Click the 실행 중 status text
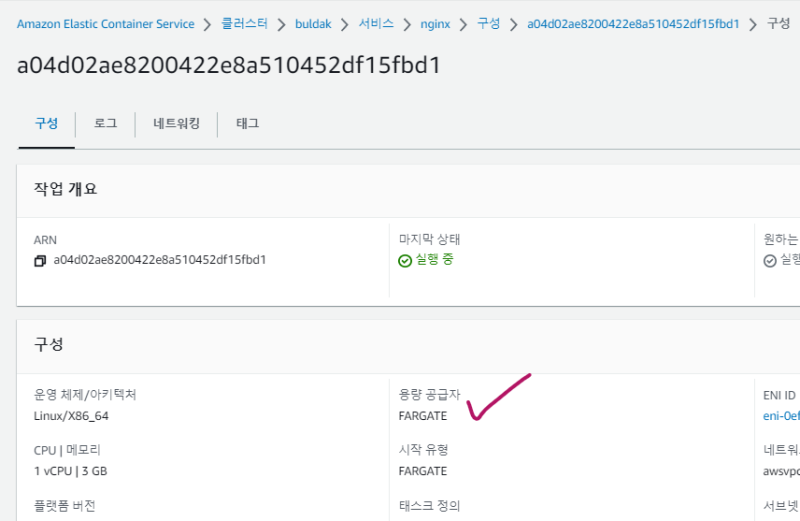The height and width of the screenshot is (521, 800). (x=434, y=259)
